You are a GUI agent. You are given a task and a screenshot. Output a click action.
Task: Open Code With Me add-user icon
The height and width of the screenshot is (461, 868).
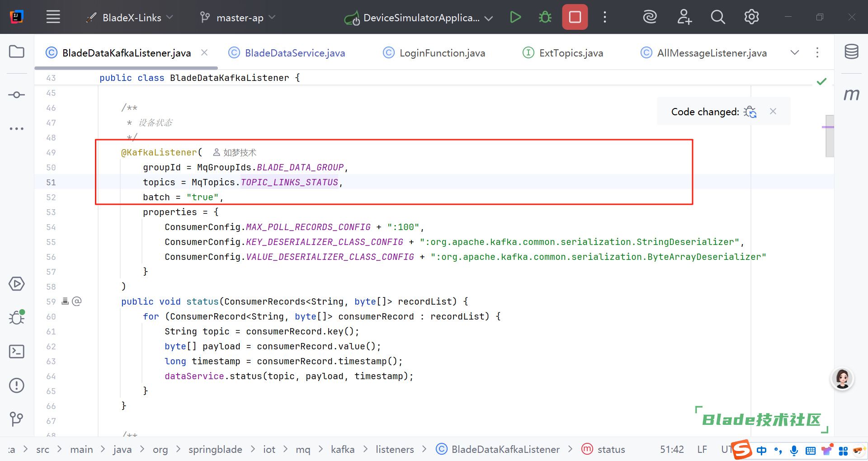(x=684, y=17)
